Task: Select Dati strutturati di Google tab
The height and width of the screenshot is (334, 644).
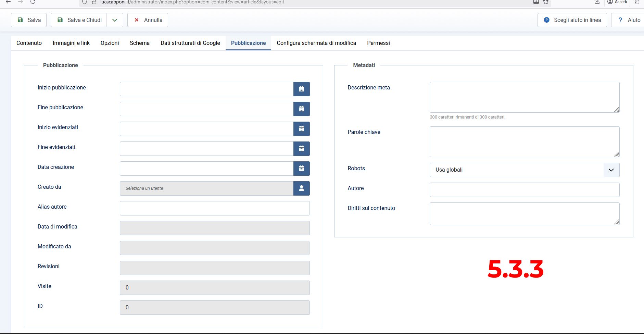Action: pos(190,43)
